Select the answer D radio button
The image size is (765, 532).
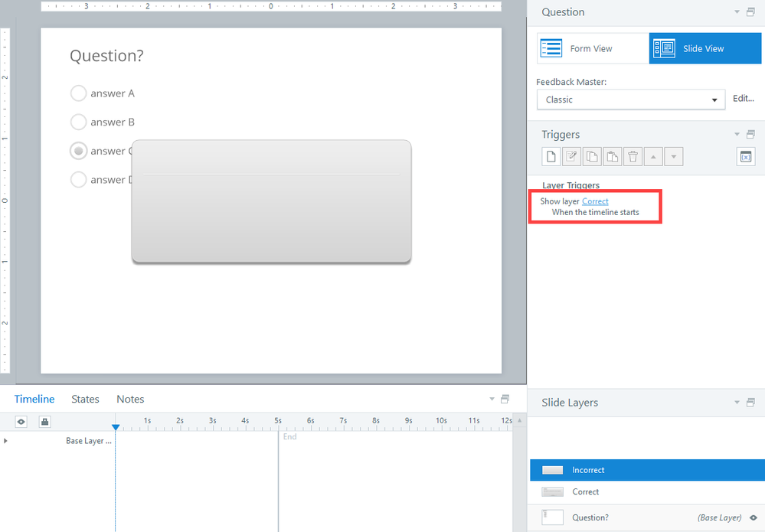[x=79, y=179]
